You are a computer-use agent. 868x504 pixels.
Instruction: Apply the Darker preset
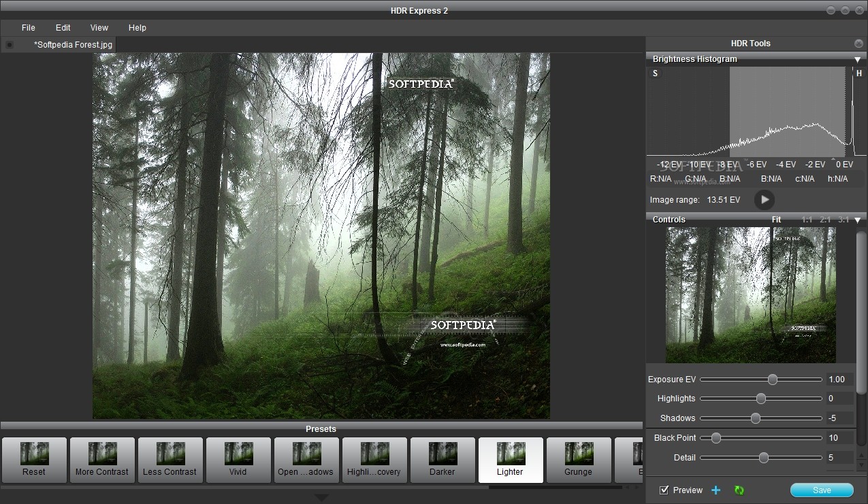[x=443, y=460]
